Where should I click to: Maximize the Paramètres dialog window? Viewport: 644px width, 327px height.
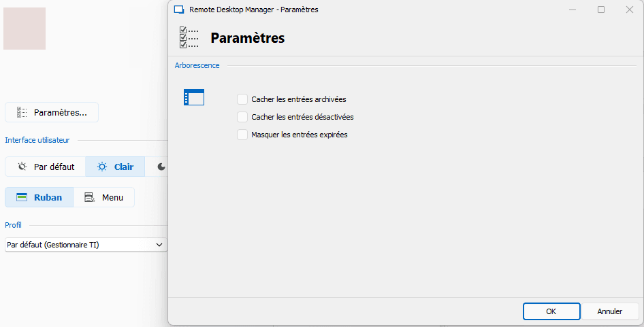click(x=601, y=10)
